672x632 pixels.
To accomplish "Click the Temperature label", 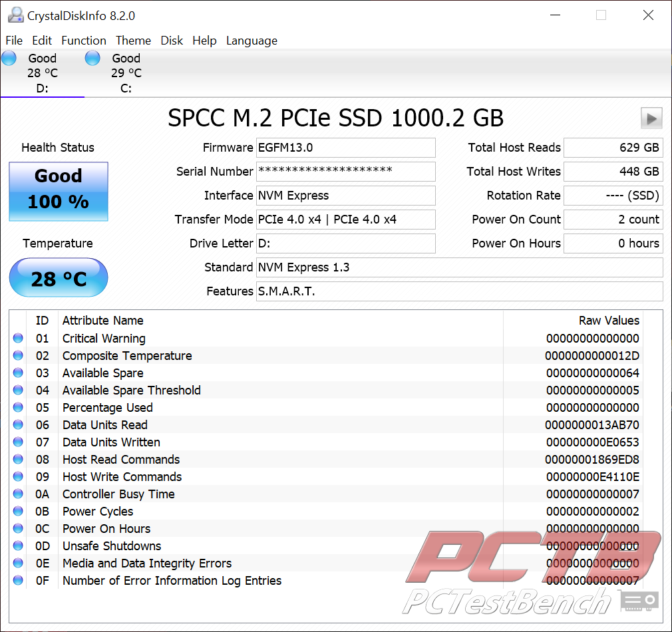I will click(58, 243).
